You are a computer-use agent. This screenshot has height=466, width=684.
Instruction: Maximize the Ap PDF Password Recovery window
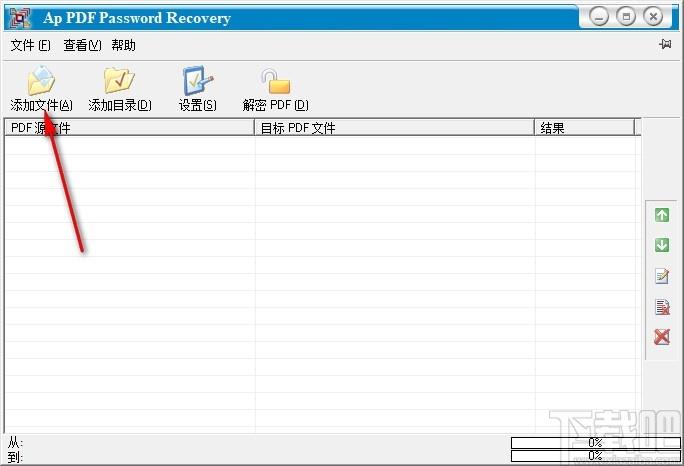[x=626, y=17]
